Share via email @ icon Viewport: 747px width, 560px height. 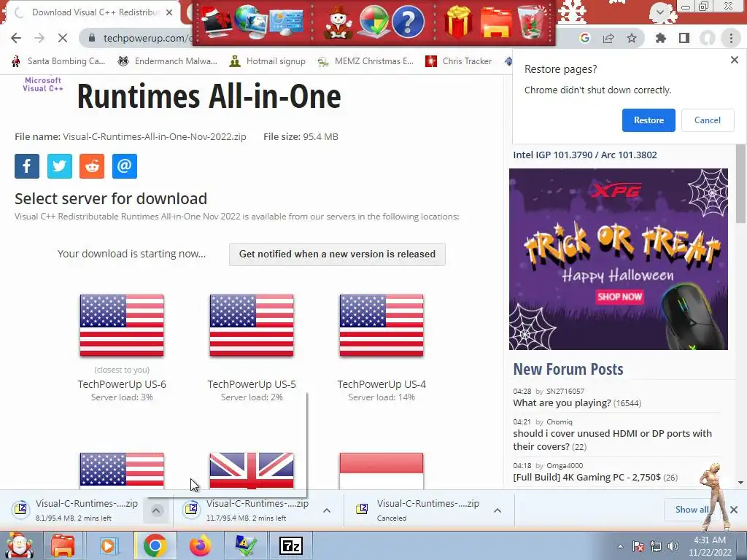(124, 166)
